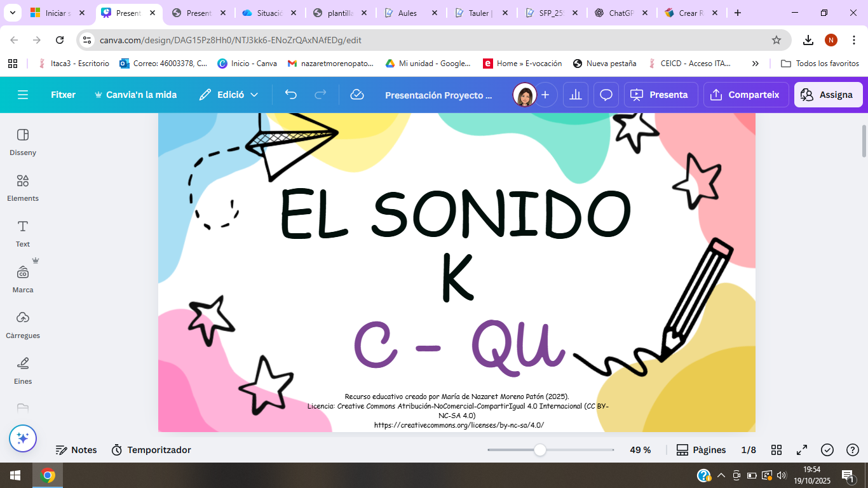Screen dimensions: 868x488
Task: Expand the Edició mode dropdown
Action: click(229, 95)
